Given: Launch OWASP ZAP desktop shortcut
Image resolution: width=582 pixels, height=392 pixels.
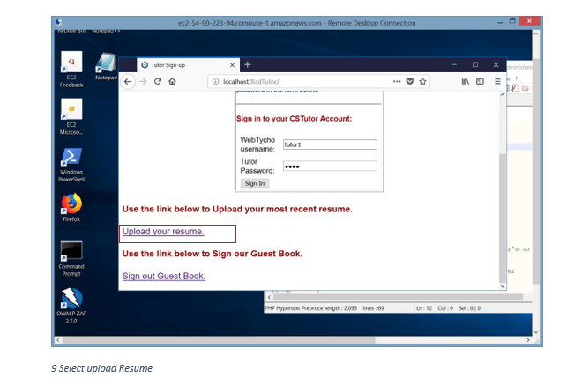Looking at the screenshot, I should (71, 306).
